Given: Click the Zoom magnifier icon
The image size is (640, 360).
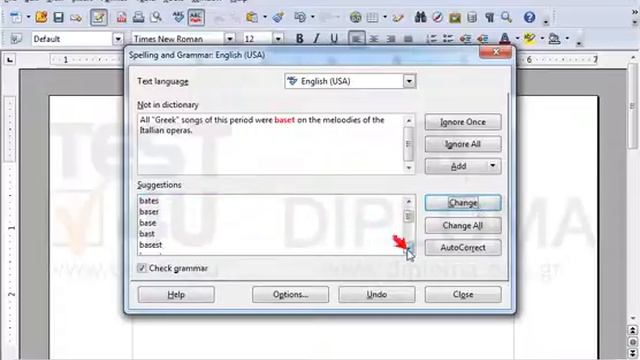Looking at the screenshot, I should click(x=507, y=17).
